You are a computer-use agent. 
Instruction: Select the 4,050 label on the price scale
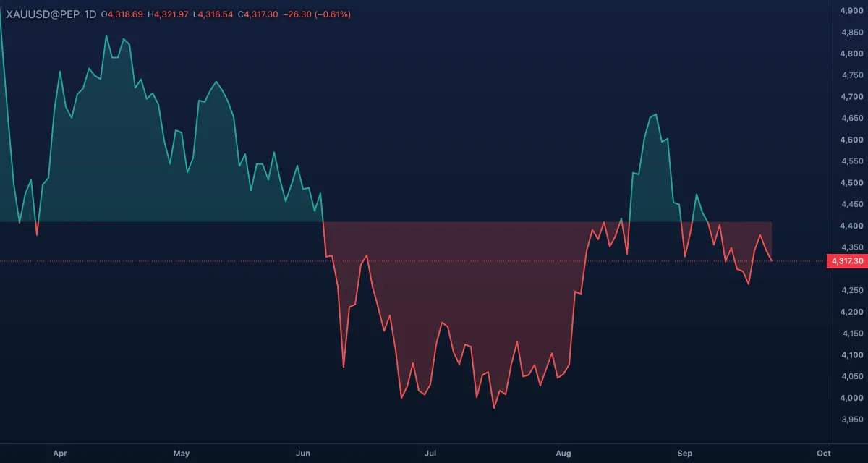pyautogui.click(x=851, y=377)
